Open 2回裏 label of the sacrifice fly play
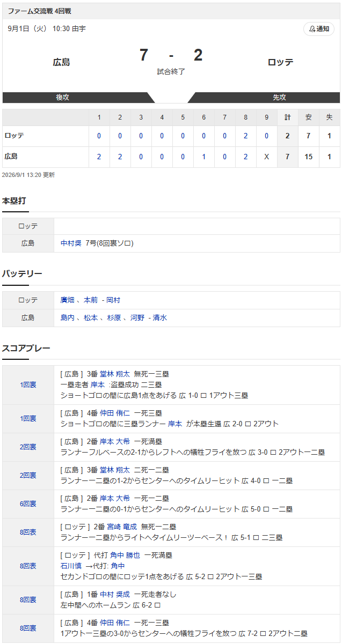The image size is (342, 644). pos(28,447)
